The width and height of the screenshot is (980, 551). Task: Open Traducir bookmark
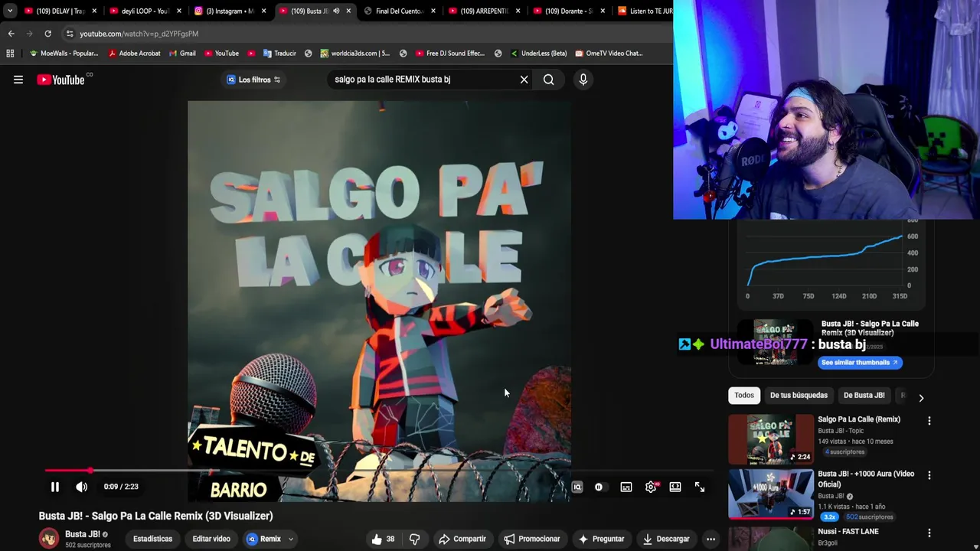pyautogui.click(x=279, y=54)
